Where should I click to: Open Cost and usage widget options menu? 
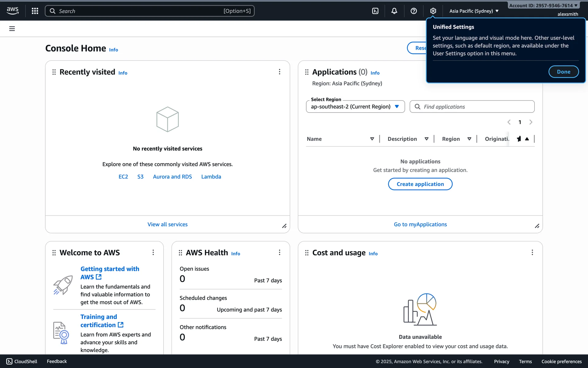pyautogui.click(x=532, y=252)
